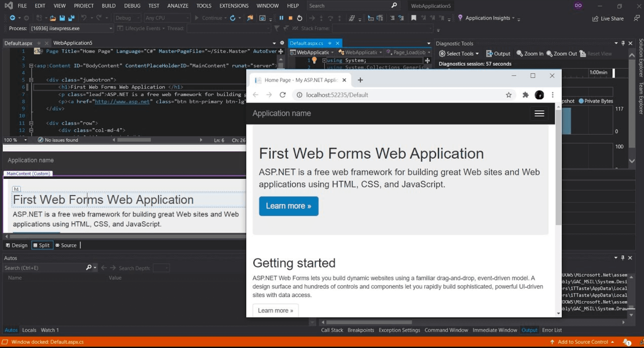The image size is (644, 348).
Task: Click the white Learn more » button under Getting started
Action: (x=275, y=310)
